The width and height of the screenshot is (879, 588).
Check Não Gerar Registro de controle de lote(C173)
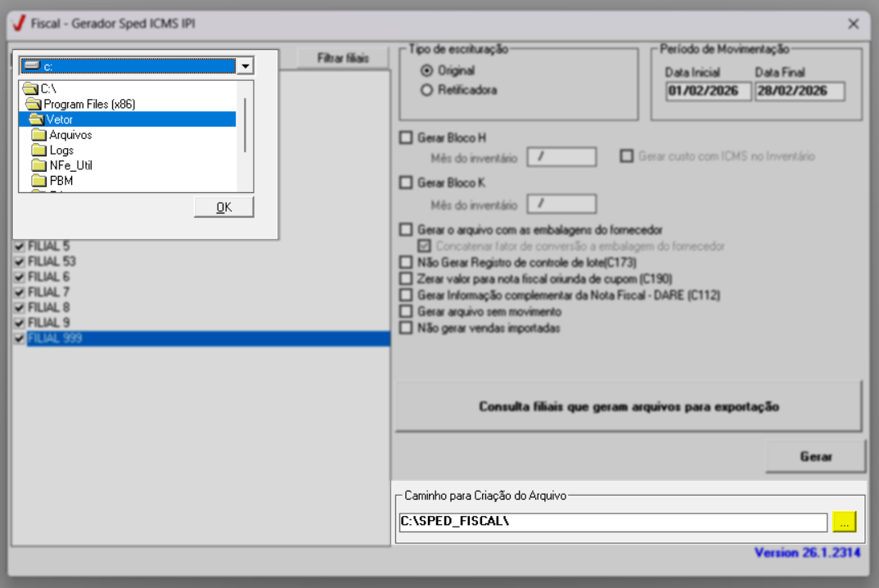(x=406, y=262)
